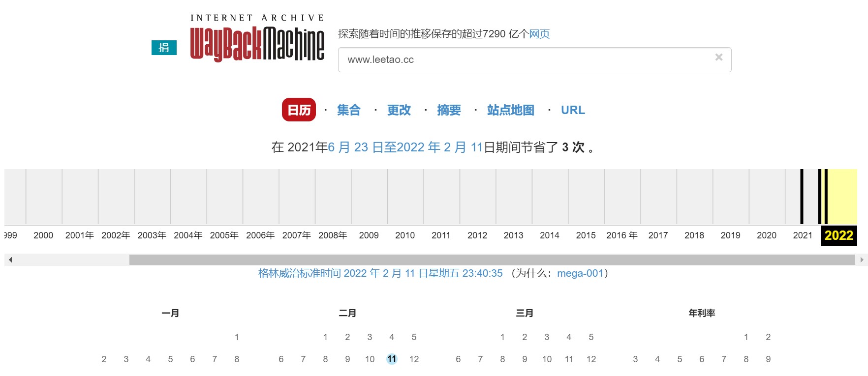Select year 2010 on the timeline
868x376 pixels.
[405, 235]
